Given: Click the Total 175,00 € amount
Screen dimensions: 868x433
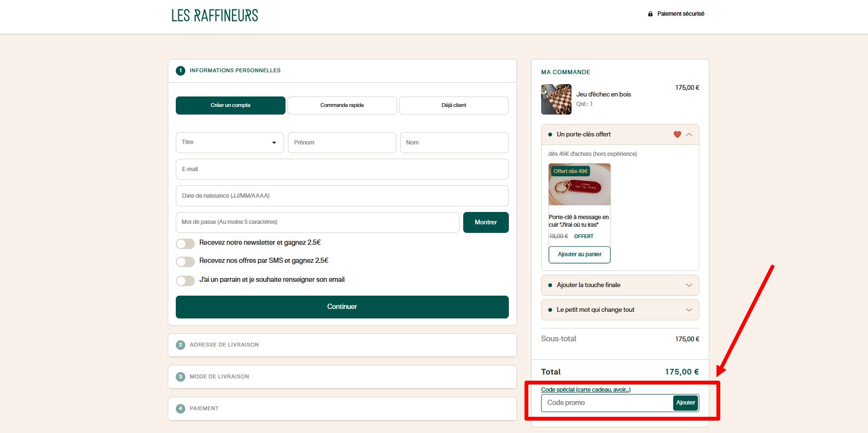Looking at the screenshot, I should [682, 372].
